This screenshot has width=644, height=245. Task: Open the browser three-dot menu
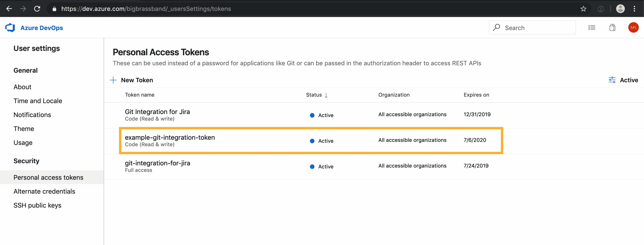click(634, 9)
